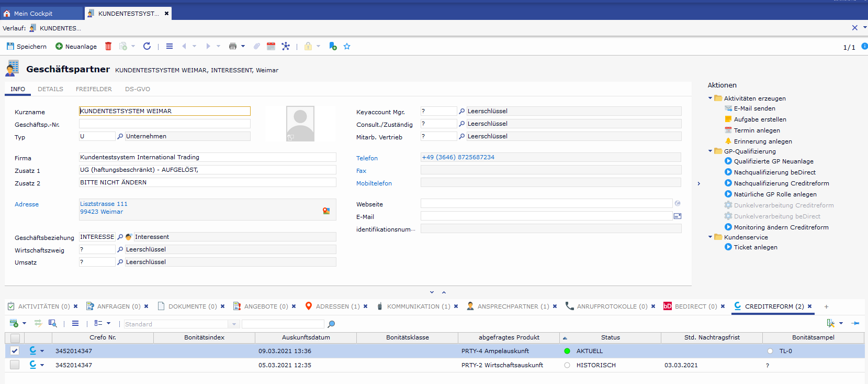
Task: Uncheck the first Creditreform row checkbox
Action: coord(15,351)
